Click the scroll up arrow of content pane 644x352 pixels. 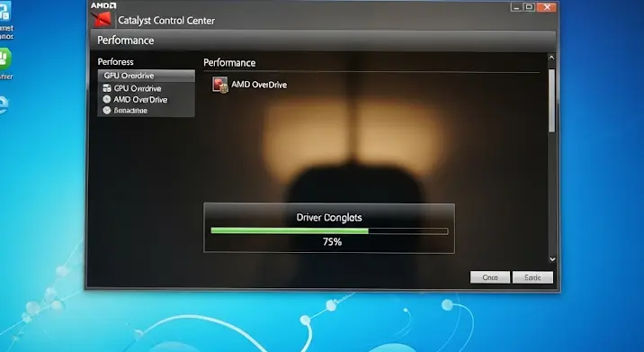pos(551,58)
